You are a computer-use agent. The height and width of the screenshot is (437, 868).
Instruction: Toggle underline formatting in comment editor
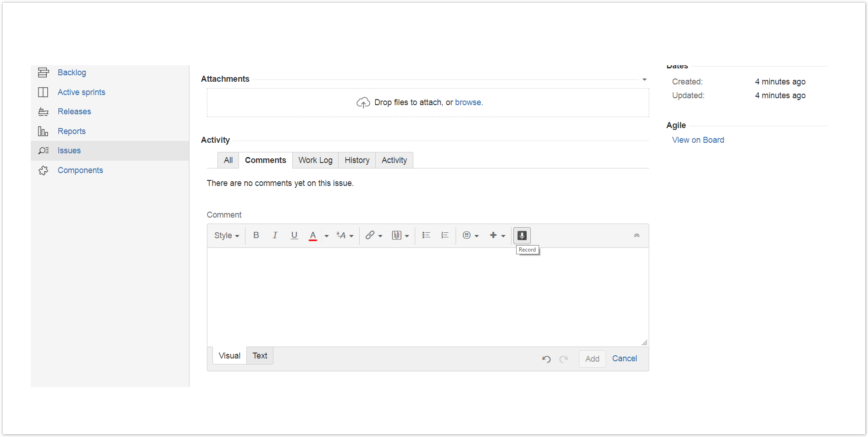294,235
